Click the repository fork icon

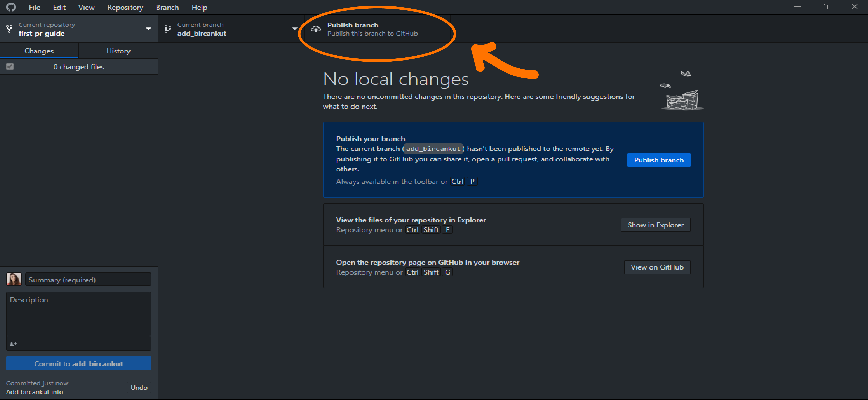pyautogui.click(x=9, y=29)
